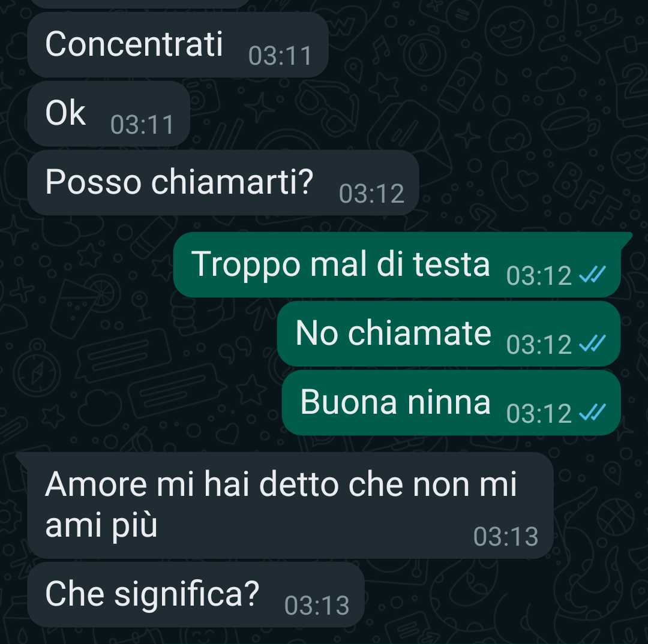
Task: Click read receipt ticks on 'Buona ninna'
Action: click(x=592, y=413)
